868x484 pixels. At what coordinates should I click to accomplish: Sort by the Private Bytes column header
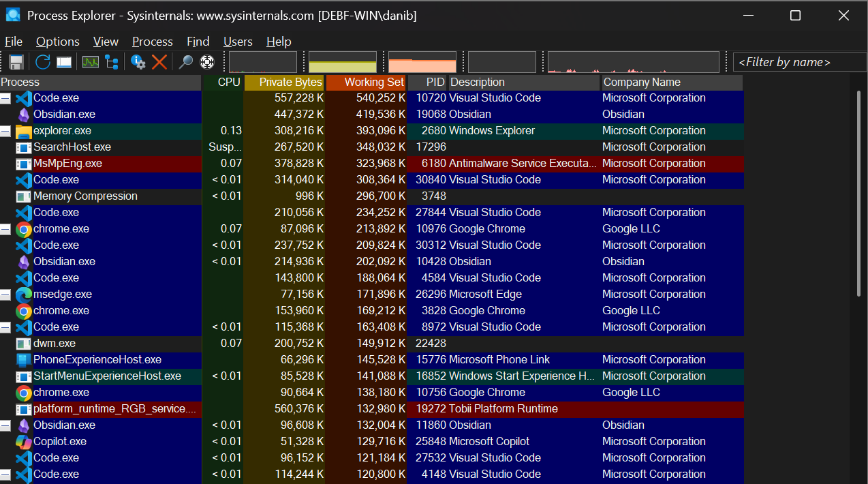284,82
